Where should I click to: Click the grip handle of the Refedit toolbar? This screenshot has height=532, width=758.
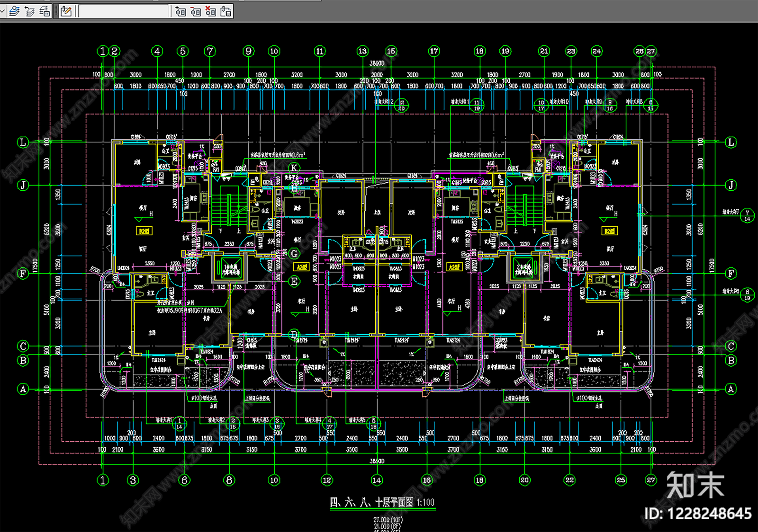pyautogui.click(x=56, y=11)
